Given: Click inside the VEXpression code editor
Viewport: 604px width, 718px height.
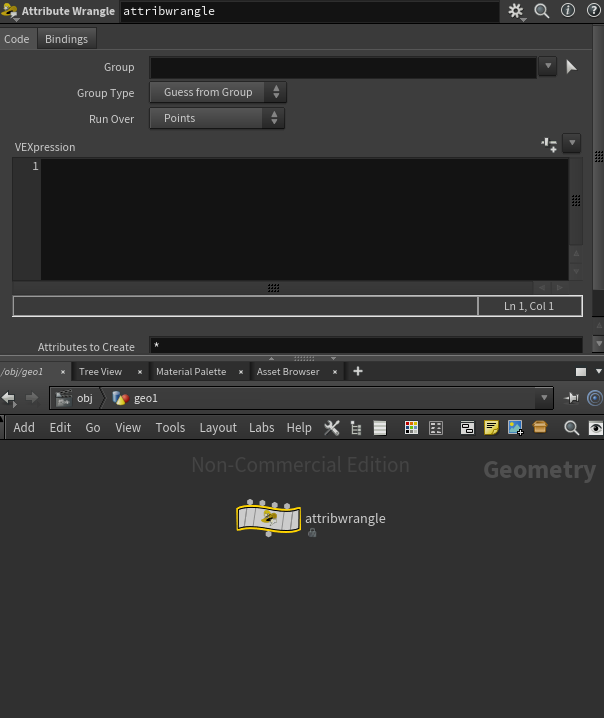Looking at the screenshot, I should (305, 219).
